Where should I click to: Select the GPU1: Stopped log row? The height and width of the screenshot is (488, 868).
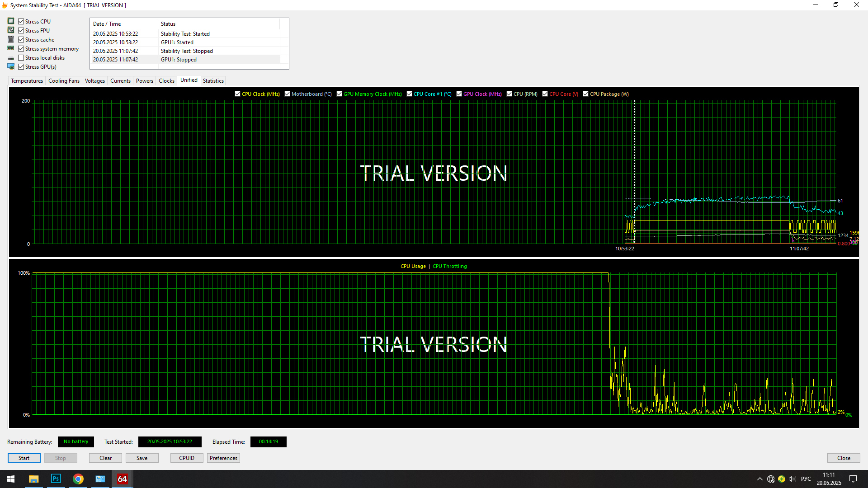coord(185,60)
